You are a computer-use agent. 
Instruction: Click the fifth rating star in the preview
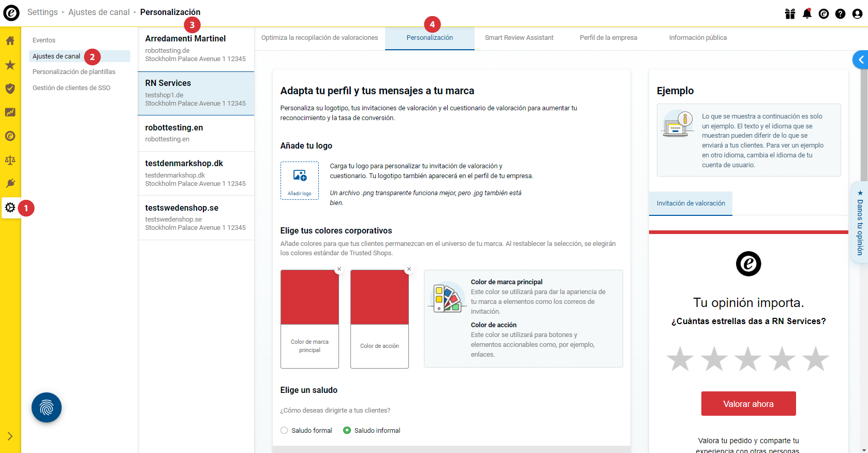(816, 359)
